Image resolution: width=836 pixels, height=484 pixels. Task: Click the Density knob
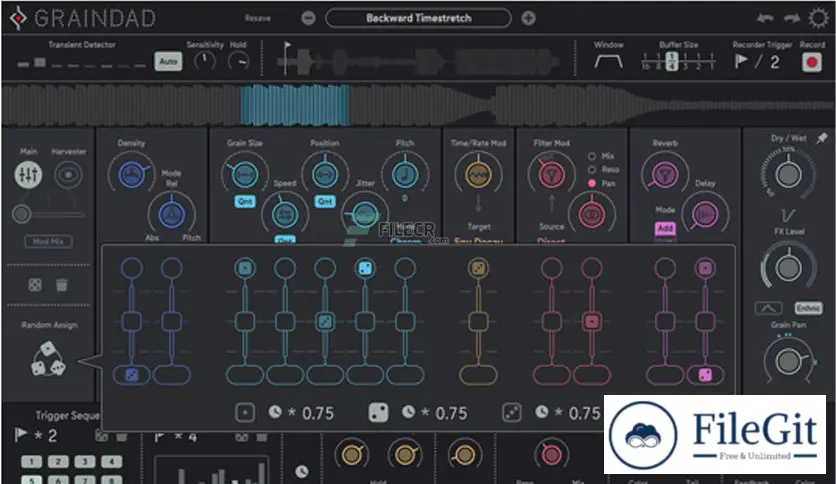(x=132, y=174)
